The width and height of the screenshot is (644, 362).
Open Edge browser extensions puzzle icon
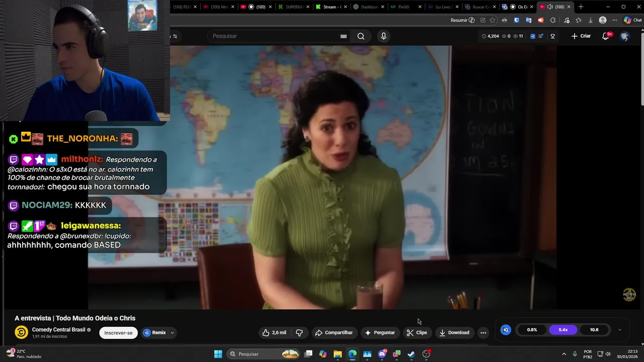pos(553,20)
